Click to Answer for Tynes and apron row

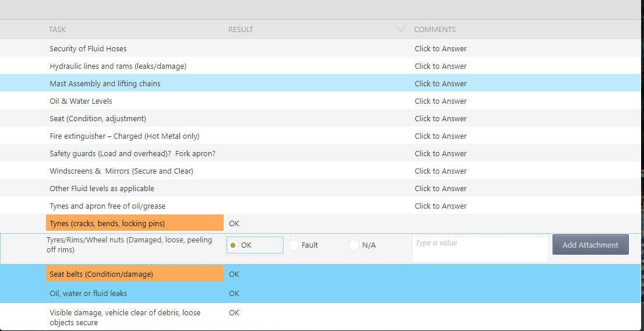(441, 206)
